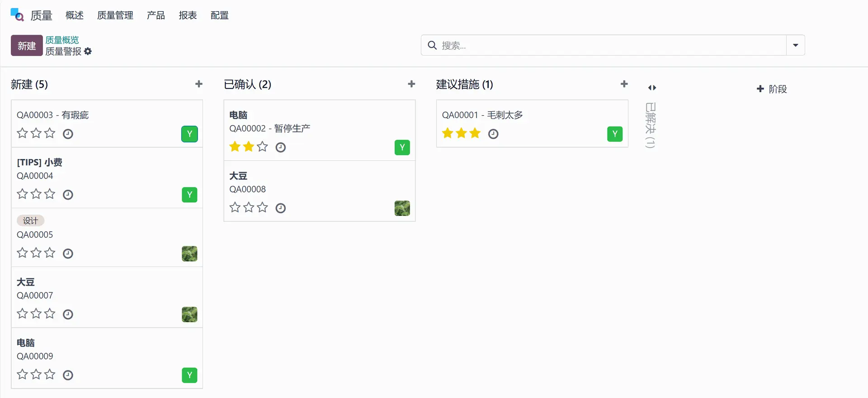Set third priority star on QA00009

tap(50, 375)
